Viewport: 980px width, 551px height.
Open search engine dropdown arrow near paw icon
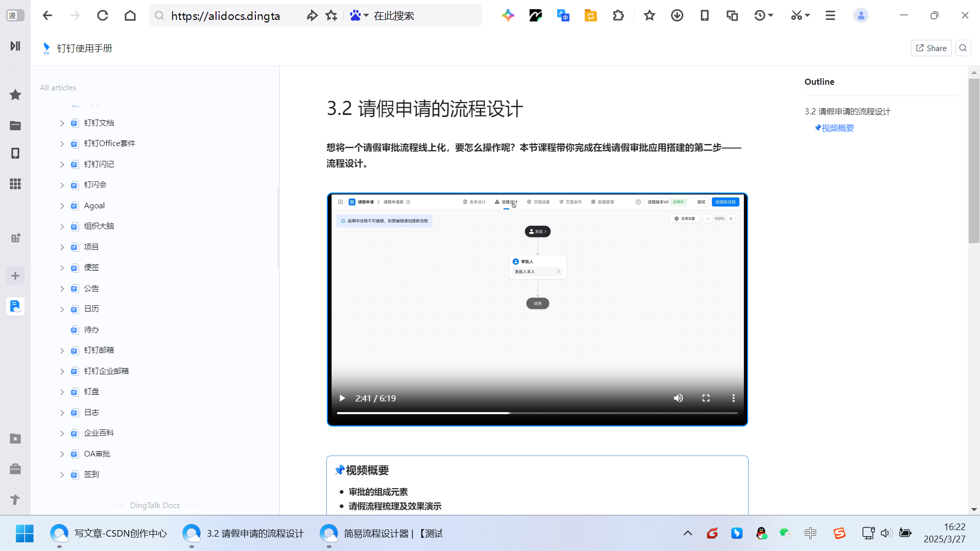click(366, 15)
